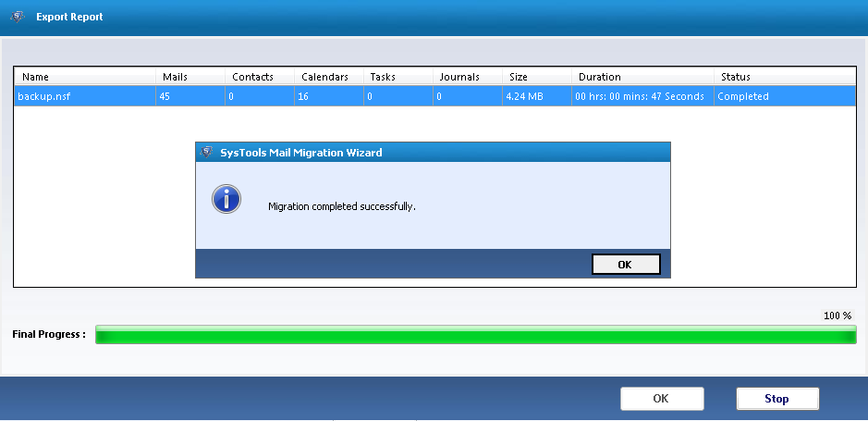Click the SysTools logo in wizard dialog title
The image size is (868, 421).
(x=207, y=152)
